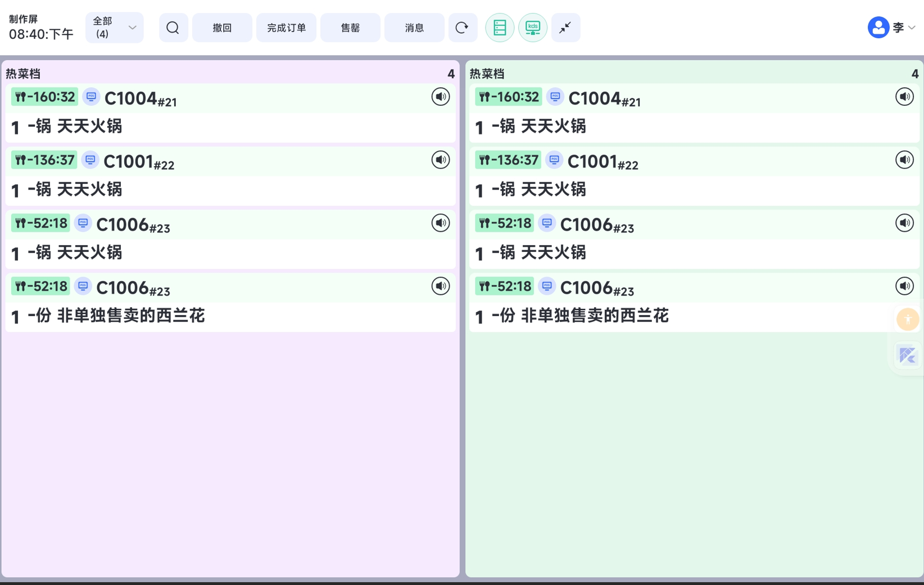
Task: Switch to the list layout view icon
Action: [500, 28]
